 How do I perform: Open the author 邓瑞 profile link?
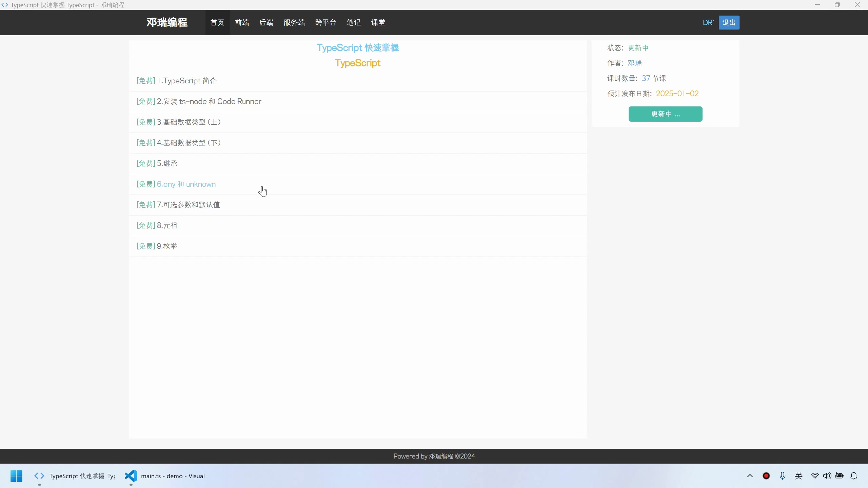(634, 63)
